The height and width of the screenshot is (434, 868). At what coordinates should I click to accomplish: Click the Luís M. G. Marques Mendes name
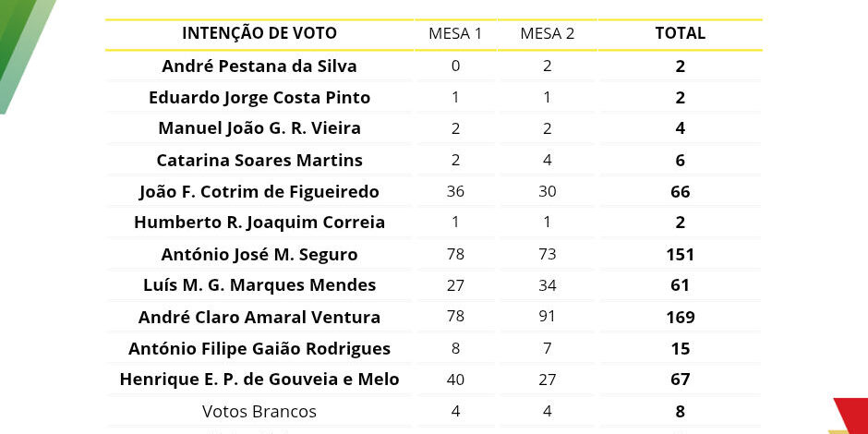259,285
